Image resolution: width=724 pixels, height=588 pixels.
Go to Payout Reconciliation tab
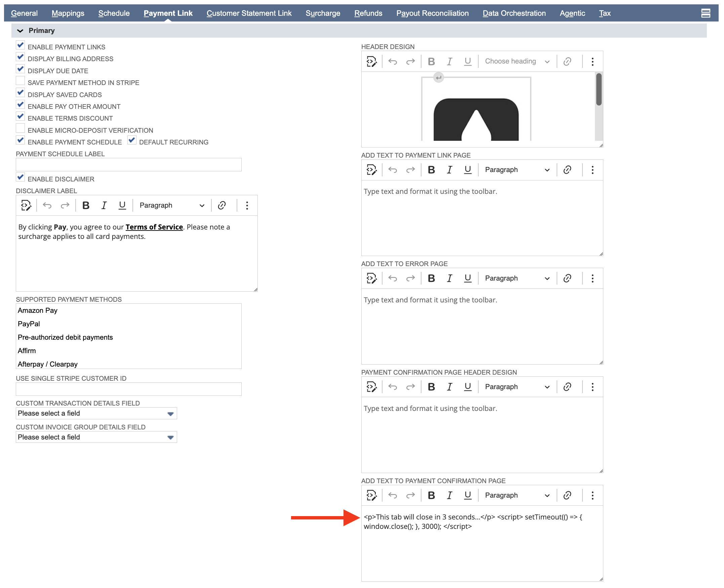coord(433,13)
